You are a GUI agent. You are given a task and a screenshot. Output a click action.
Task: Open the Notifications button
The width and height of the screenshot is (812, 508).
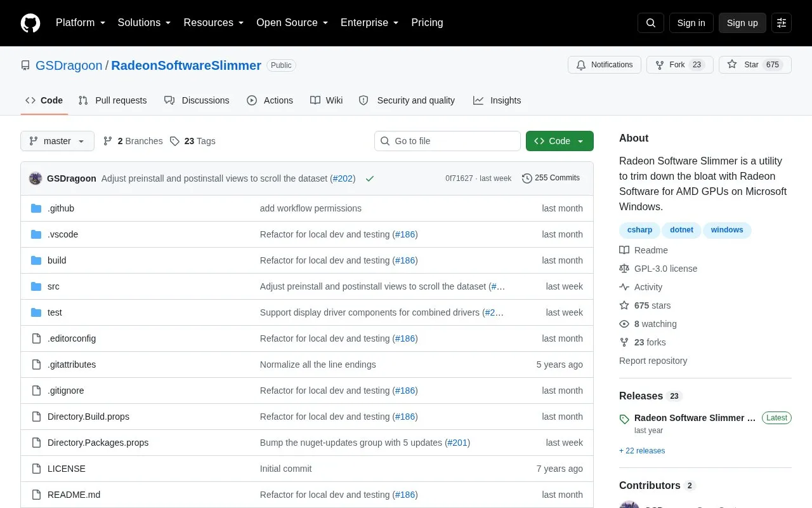click(x=605, y=65)
